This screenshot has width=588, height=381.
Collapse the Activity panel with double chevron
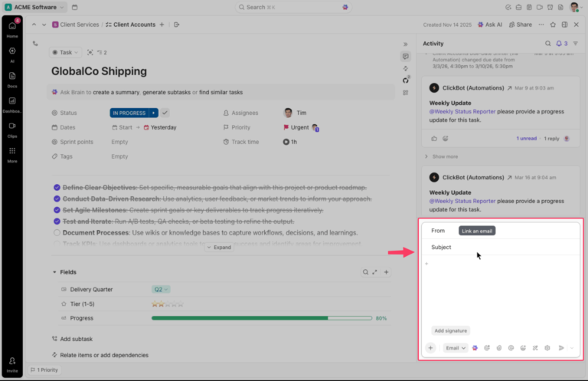click(405, 44)
